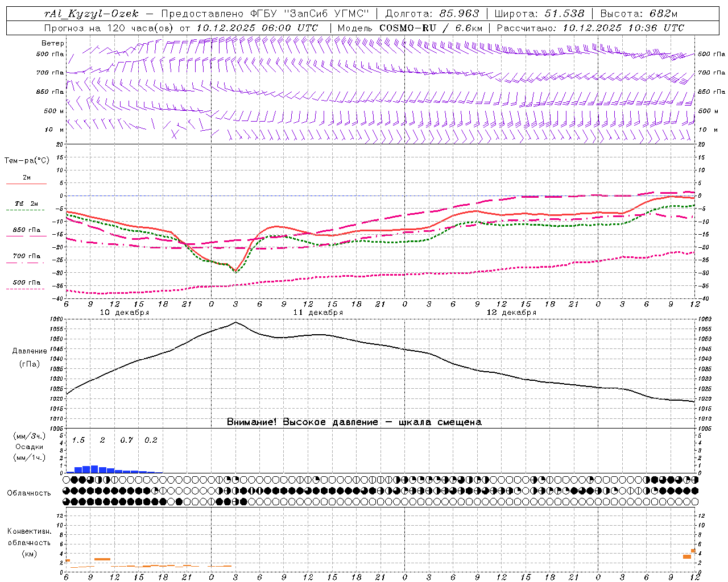Screen dimensions: 728x582
Task: Click the (мм/1ч.) precipitation unit label
Action: click(30, 458)
